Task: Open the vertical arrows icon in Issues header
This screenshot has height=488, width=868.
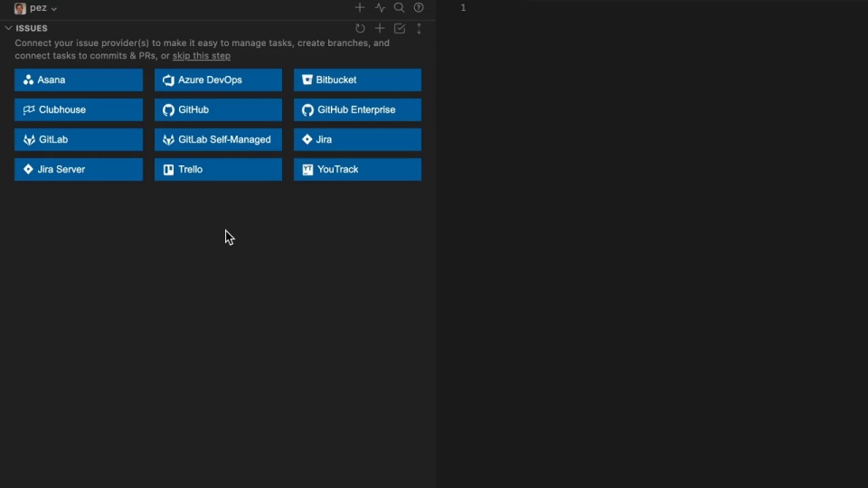Action: 419,28
